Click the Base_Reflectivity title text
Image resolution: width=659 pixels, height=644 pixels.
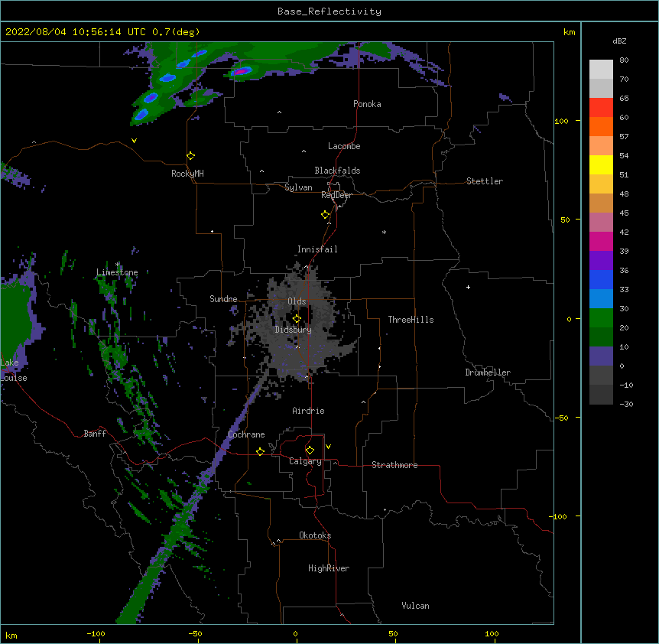point(329,11)
